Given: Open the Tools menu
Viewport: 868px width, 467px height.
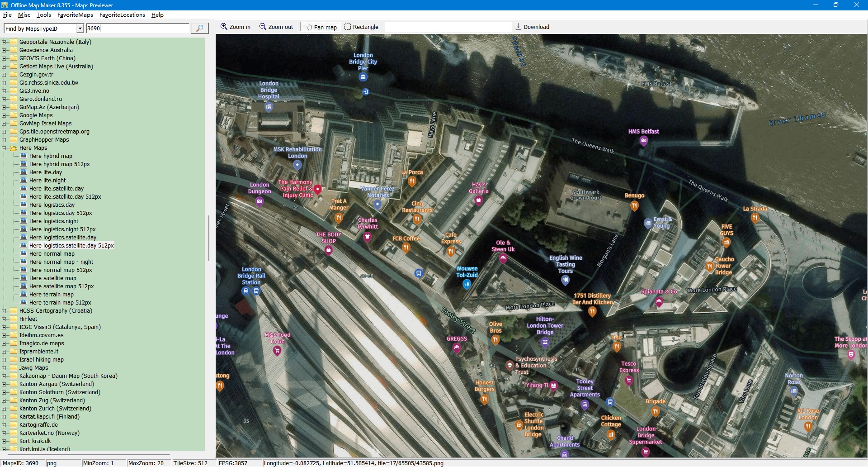Looking at the screenshot, I should (x=43, y=15).
